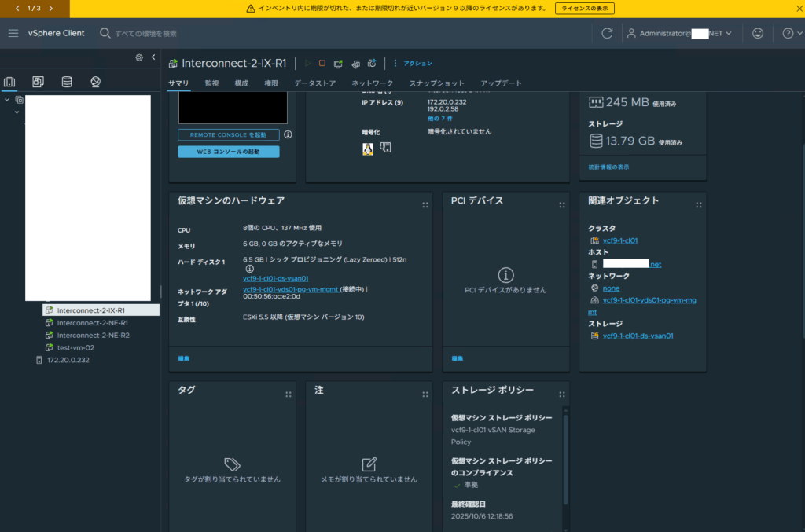The width and height of the screenshot is (805, 532).
Task: Select the Hosts and Clusters inventory icon
Action: pyautogui.click(x=10, y=82)
